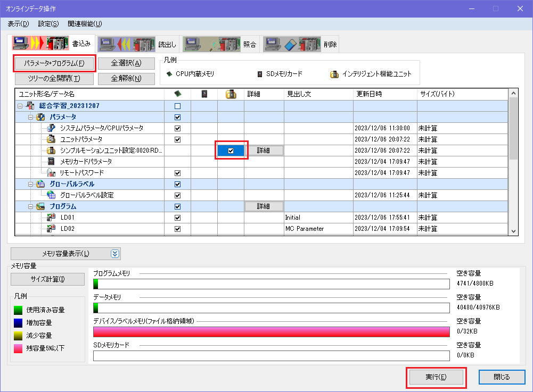Uncheck the シンプルモーションユニット設定 checkbox
The width and height of the screenshot is (533, 392).
click(x=231, y=150)
